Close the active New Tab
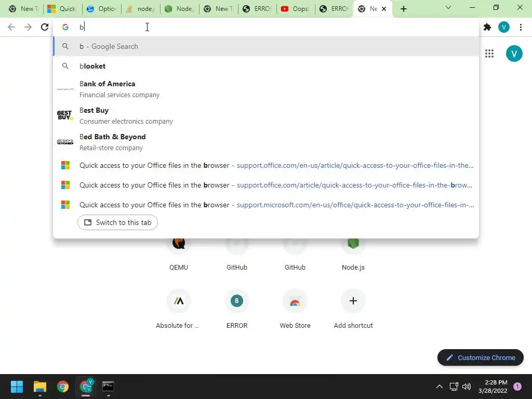Viewport: 532px width, 399px height. point(384,9)
